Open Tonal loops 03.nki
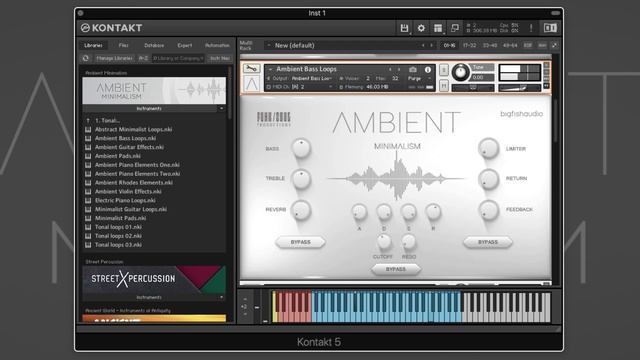640x360 pixels. tap(118, 245)
